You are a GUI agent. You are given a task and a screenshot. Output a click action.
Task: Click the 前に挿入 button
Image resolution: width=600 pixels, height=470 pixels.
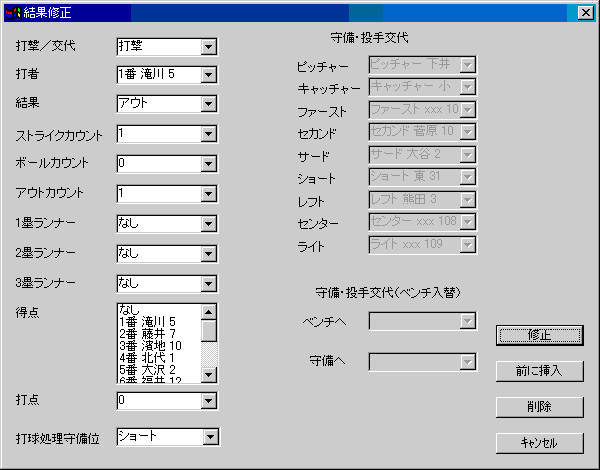(x=540, y=371)
